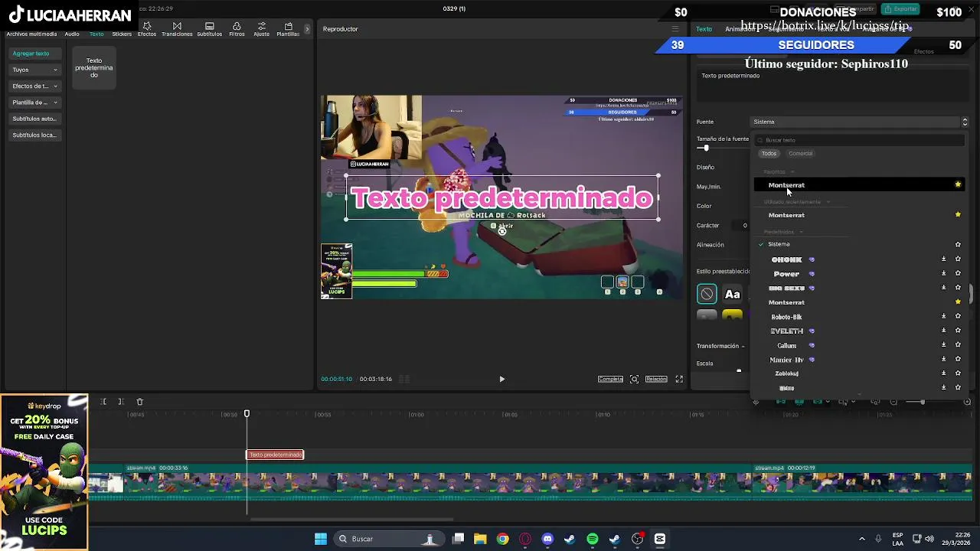Open Subtítulos locales section

tap(34, 135)
